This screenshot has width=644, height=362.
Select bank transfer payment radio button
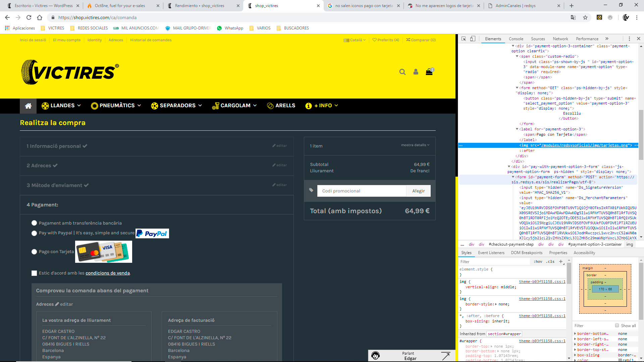[x=34, y=223]
